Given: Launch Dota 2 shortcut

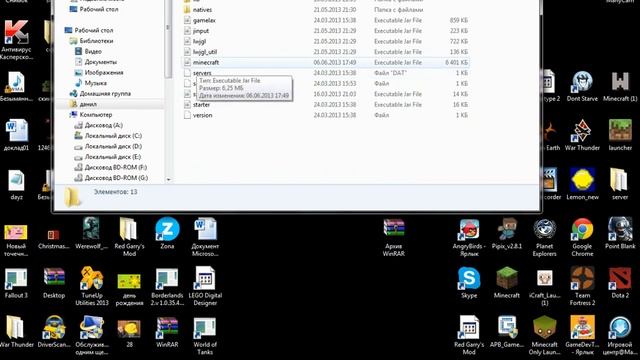Looking at the screenshot, I should pyautogui.click(x=620, y=282).
